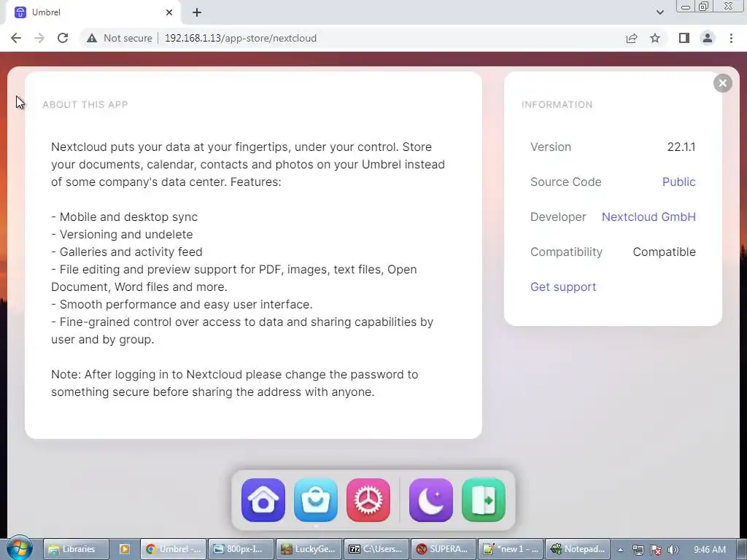The height and width of the screenshot is (560, 747).
Task: Show hidden system tray icons
Action: click(620, 550)
